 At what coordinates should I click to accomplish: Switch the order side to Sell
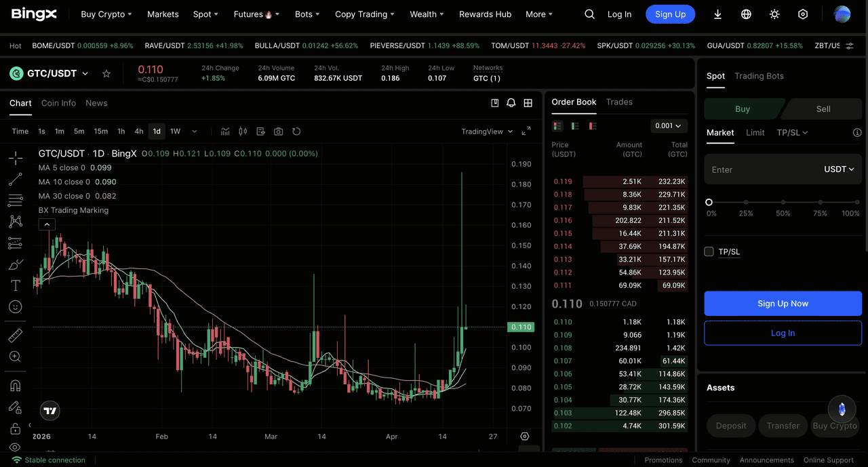pos(823,109)
